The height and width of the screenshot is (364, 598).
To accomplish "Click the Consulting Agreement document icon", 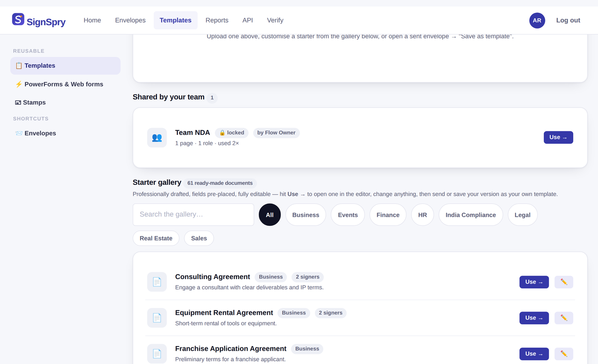I will [157, 282].
